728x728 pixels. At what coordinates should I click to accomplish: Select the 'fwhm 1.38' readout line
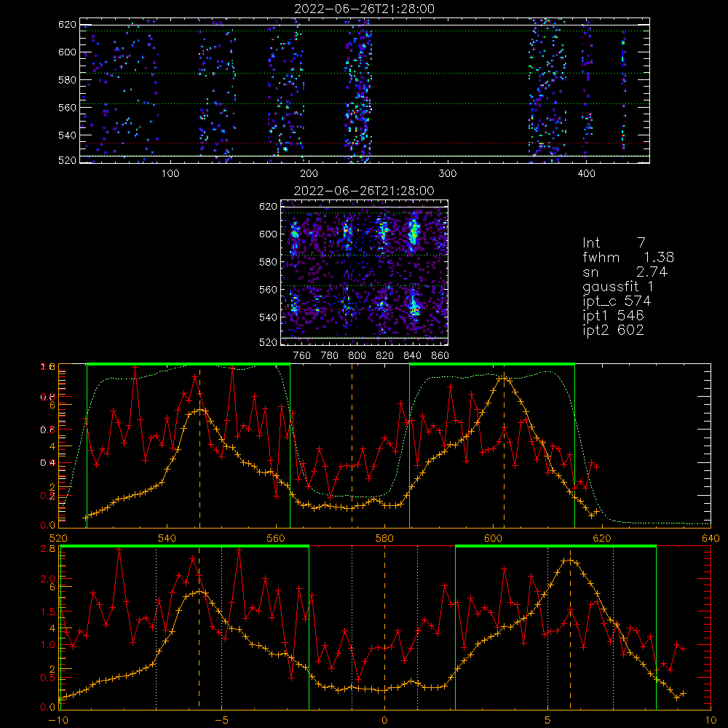(628, 257)
